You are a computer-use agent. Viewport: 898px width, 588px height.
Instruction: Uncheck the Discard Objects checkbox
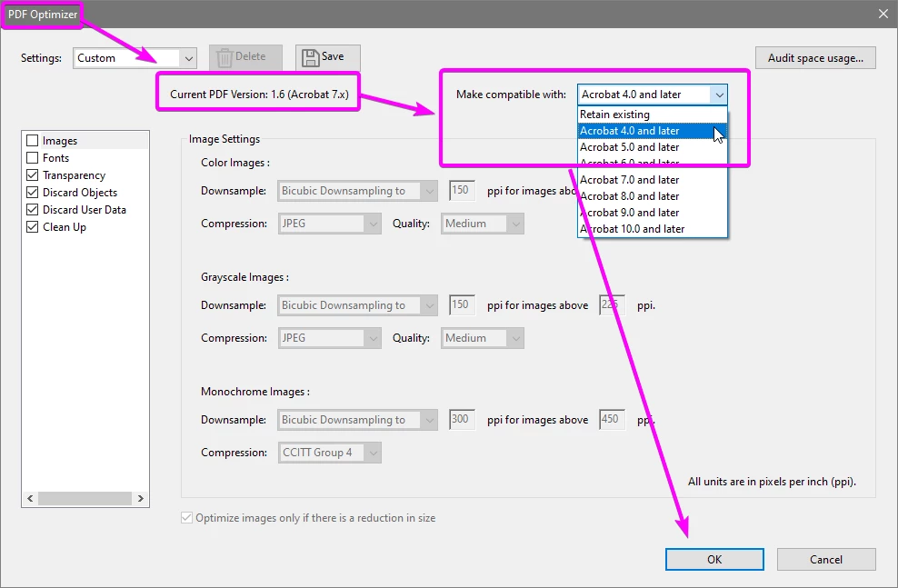33,193
